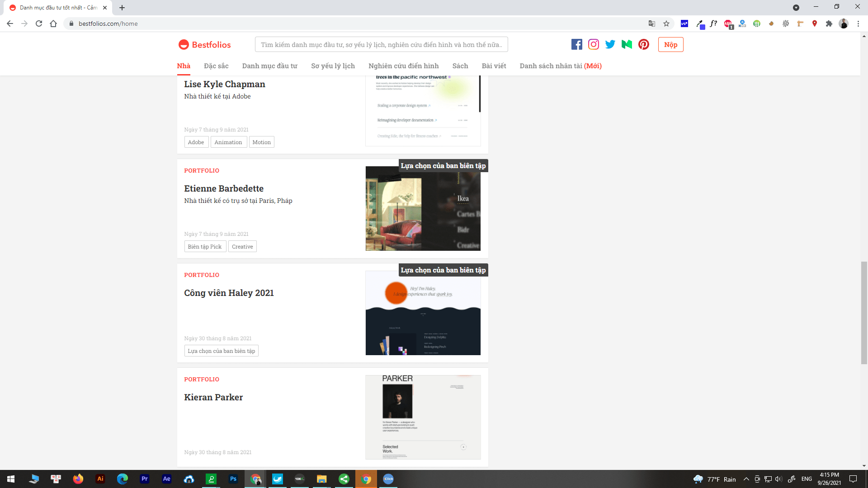
Task: Click the Nộp submit button
Action: (x=670, y=44)
